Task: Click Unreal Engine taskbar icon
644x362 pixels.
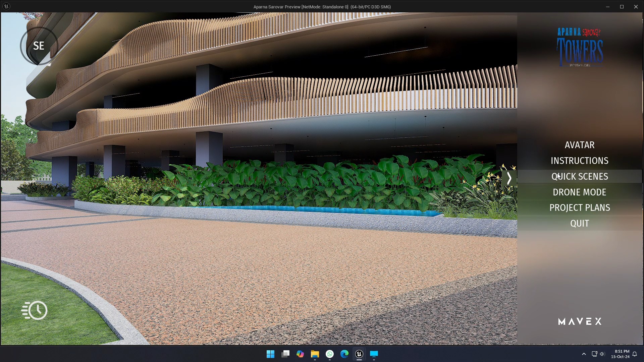Action: pyautogui.click(x=359, y=354)
